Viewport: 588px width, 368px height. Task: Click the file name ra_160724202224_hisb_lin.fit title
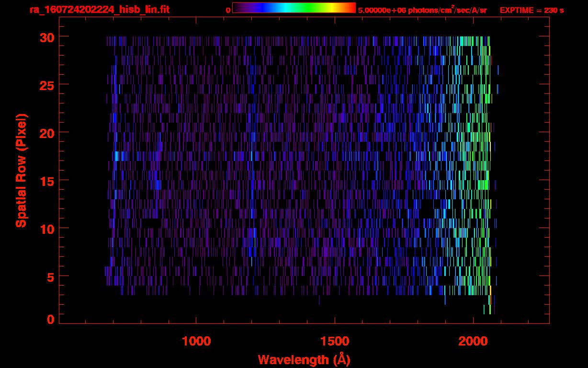[99, 10]
